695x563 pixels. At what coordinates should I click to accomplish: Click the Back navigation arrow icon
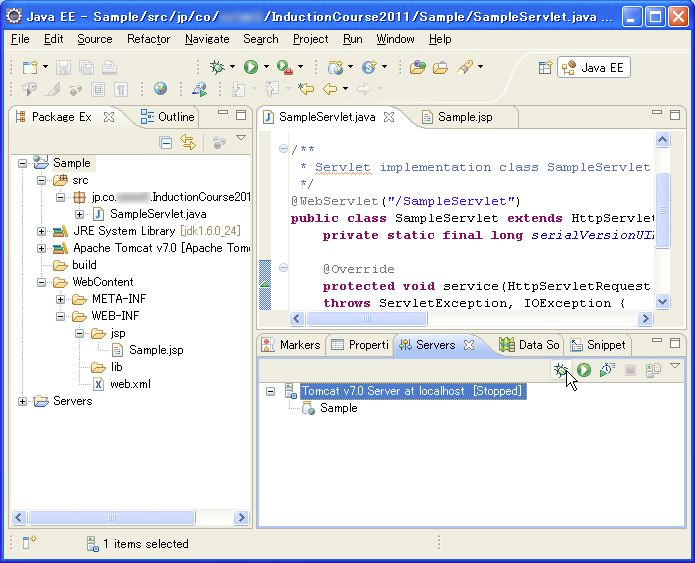click(330, 89)
